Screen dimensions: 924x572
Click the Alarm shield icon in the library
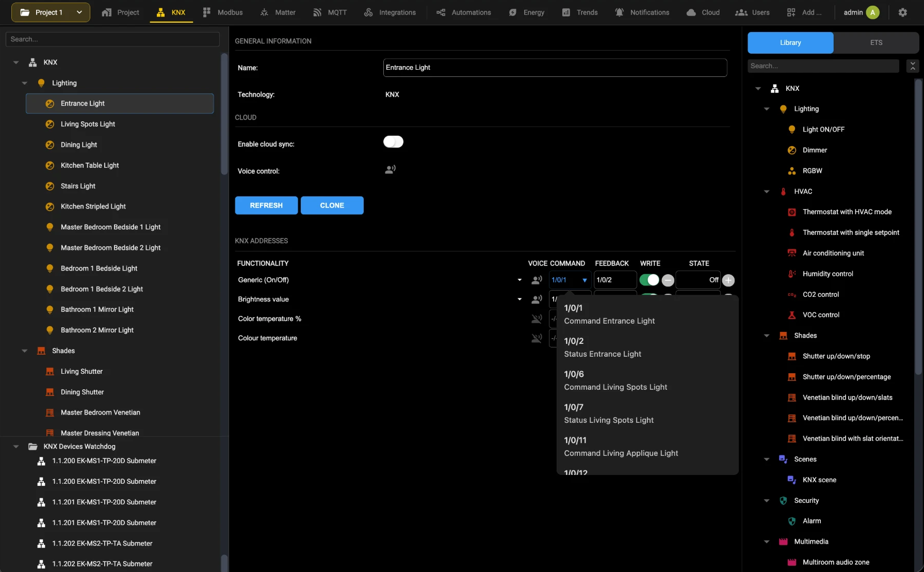[792, 521]
